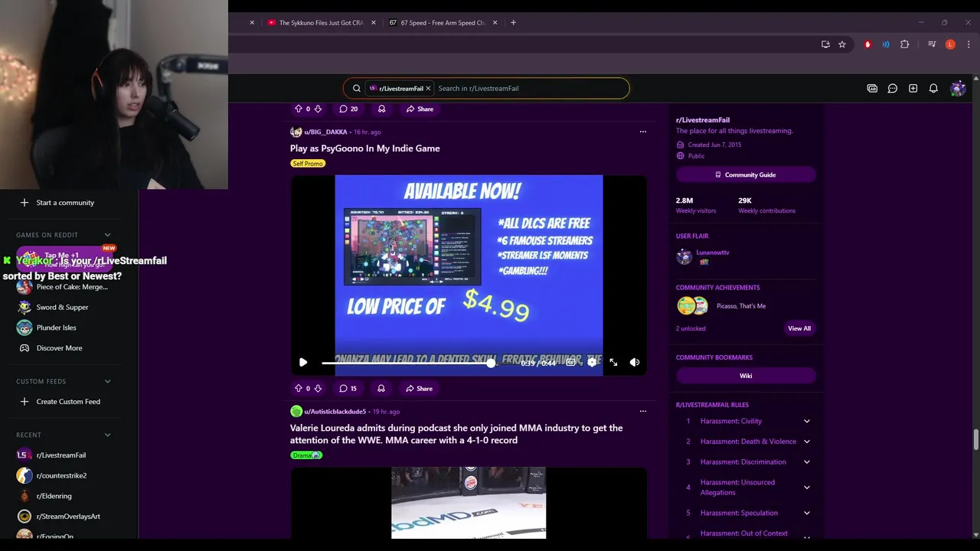Go to r/counterstrike2 in Recent

click(61, 475)
